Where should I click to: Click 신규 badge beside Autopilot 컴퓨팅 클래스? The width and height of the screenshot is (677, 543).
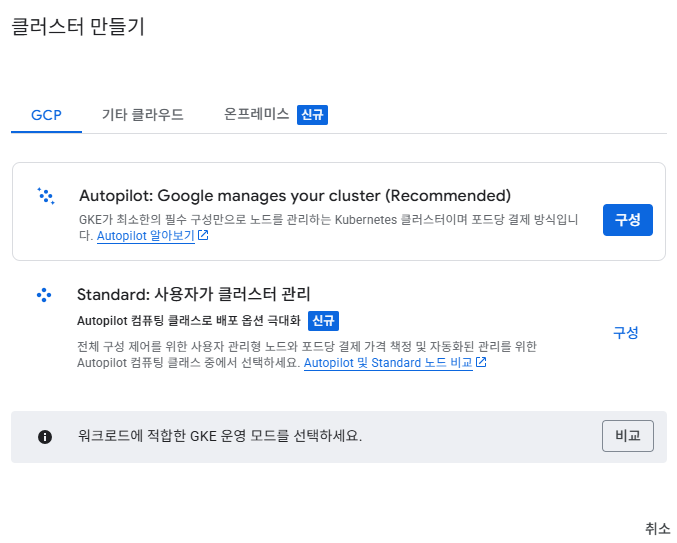323,321
